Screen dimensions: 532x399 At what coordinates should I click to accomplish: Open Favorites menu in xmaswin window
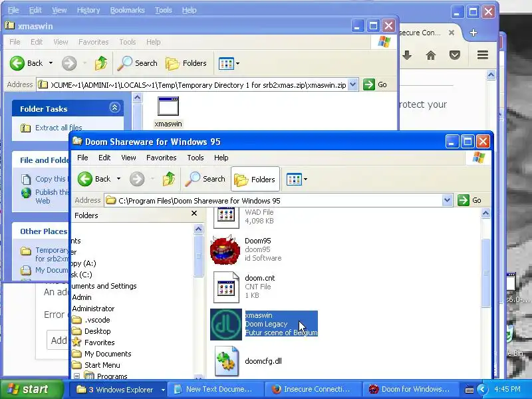[x=93, y=42]
